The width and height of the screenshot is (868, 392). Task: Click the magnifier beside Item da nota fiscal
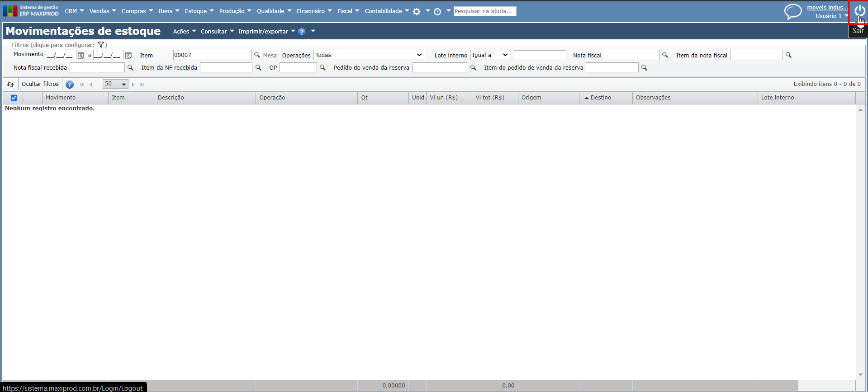[x=788, y=55]
